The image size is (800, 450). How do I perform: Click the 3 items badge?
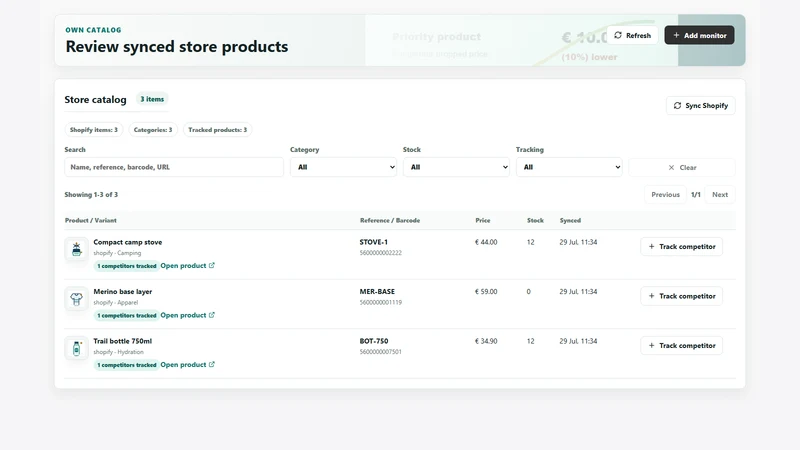(x=152, y=99)
